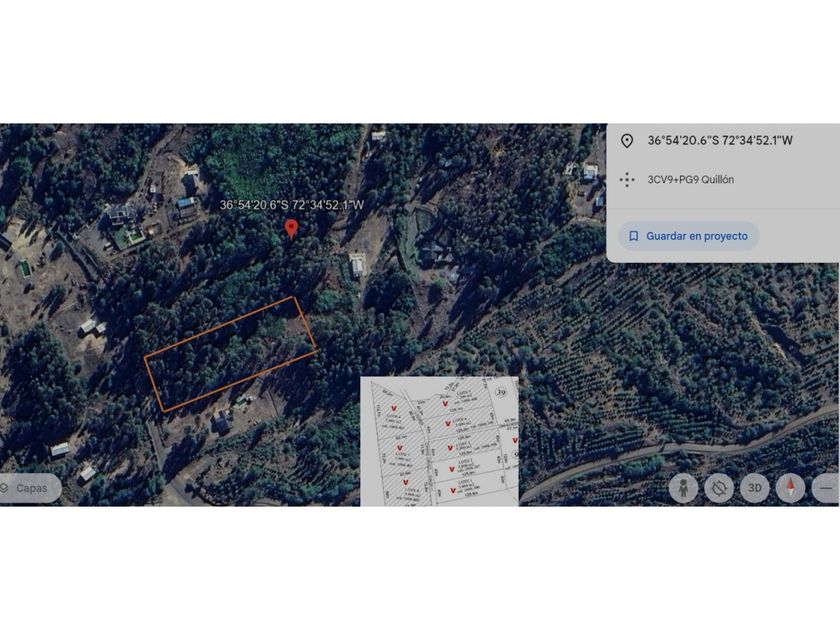Click the location pin icon beside coordinates
The image size is (840, 630).
tap(627, 141)
